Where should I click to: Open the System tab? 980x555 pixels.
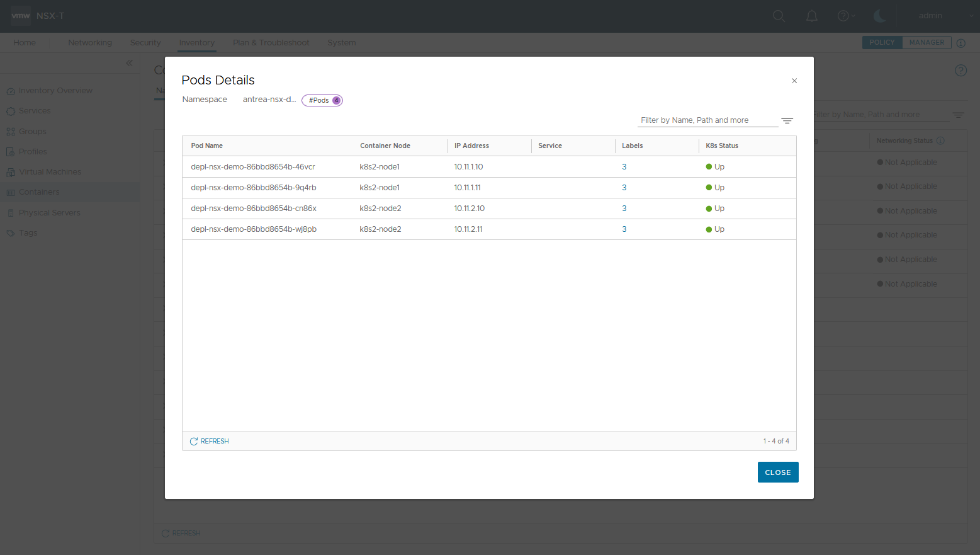pos(342,43)
